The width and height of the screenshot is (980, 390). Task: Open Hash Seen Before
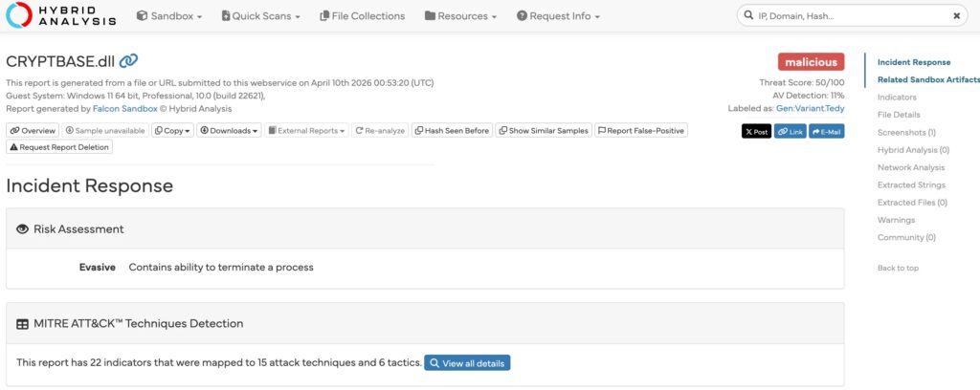tap(452, 130)
